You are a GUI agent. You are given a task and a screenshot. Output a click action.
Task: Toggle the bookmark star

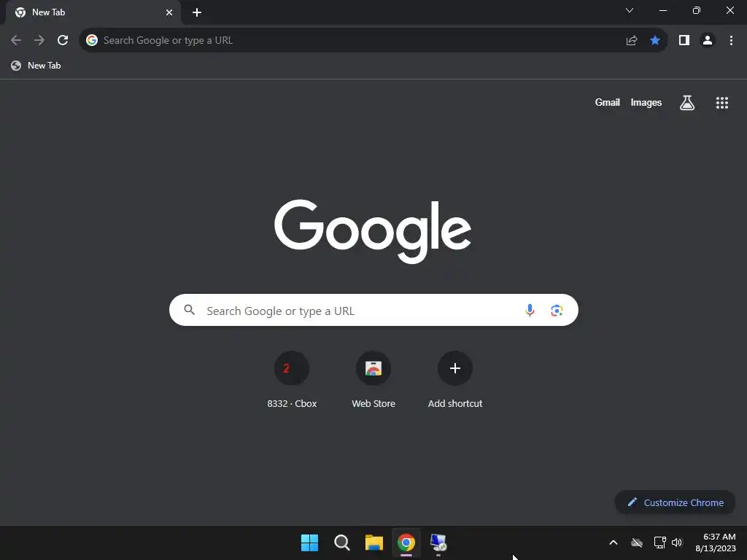(x=655, y=41)
